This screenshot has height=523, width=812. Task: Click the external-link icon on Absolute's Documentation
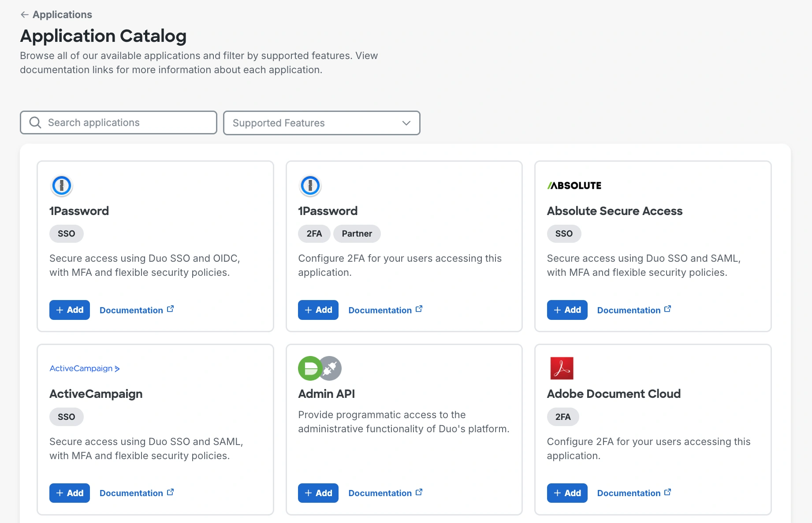tap(667, 308)
